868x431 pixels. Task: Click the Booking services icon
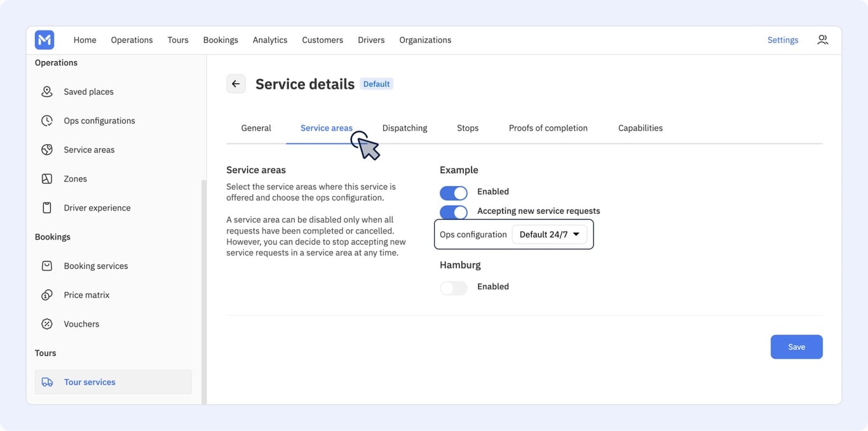47,266
